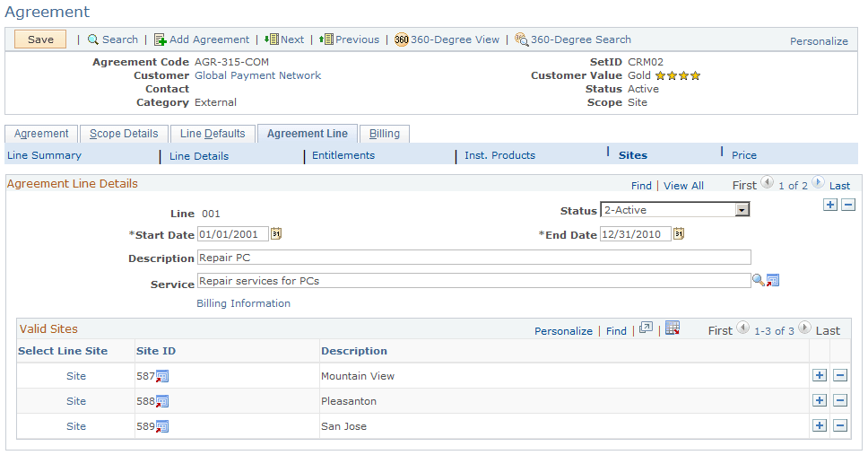868x455 pixels.
Task: Click Find in Agreement Line Details header
Action: click(x=642, y=186)
